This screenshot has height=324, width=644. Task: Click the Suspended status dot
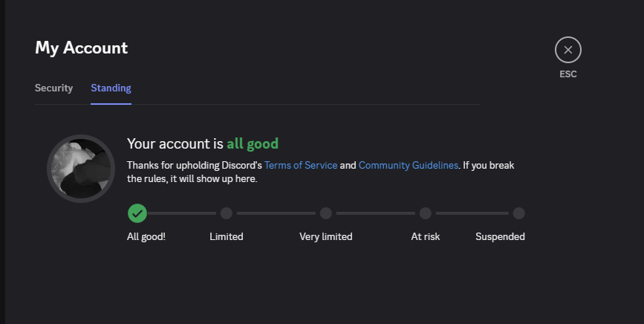pyautogui.click(x=518, y=213)
